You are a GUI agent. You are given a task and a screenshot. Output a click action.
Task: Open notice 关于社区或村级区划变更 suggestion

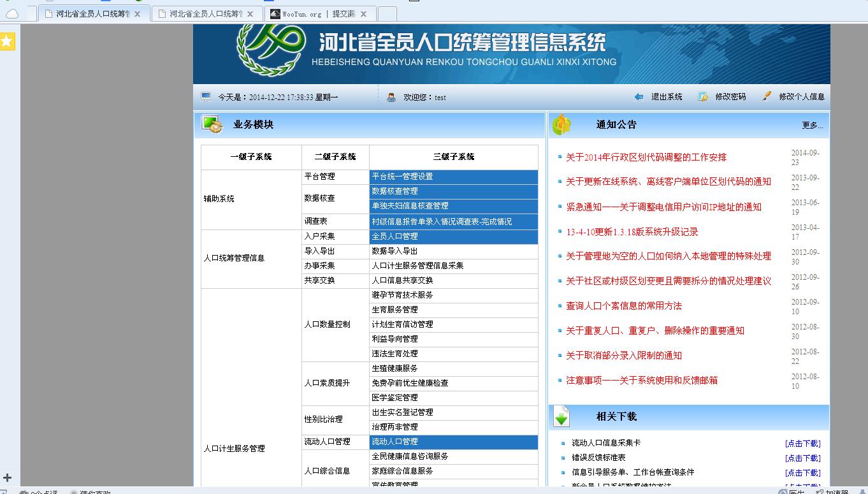click(669, 281)
